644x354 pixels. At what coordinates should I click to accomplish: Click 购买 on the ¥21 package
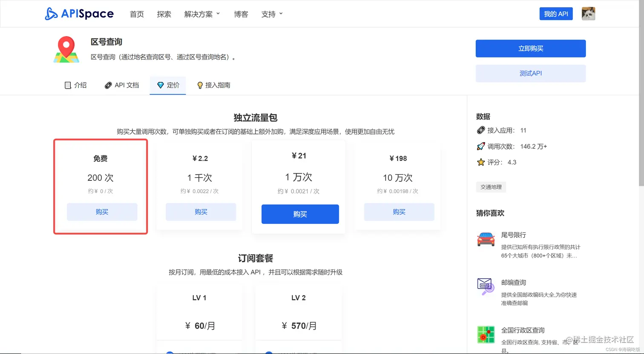(x=300, y=214)
